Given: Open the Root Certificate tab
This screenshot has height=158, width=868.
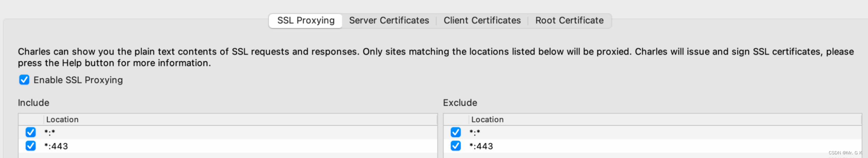Looking at the screenshot, I should (569, 21).
